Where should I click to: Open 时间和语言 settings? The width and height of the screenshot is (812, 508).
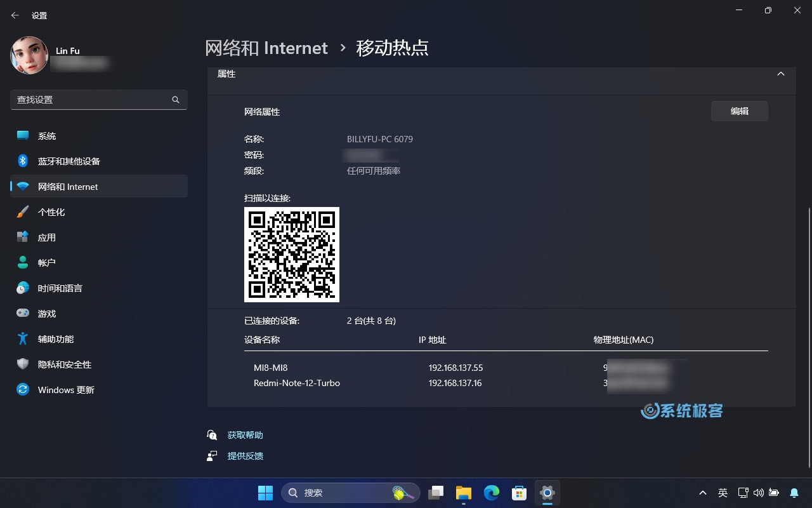pos(99,288)
